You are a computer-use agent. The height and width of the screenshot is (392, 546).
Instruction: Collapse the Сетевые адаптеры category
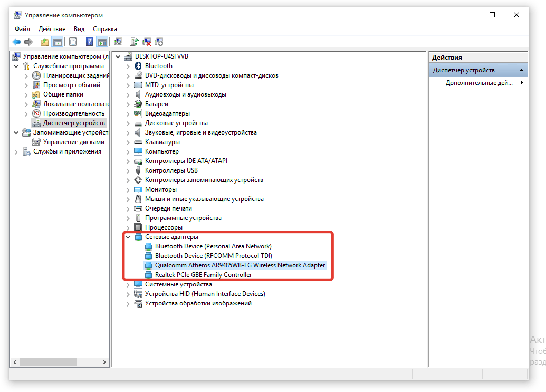coord(128,237)
